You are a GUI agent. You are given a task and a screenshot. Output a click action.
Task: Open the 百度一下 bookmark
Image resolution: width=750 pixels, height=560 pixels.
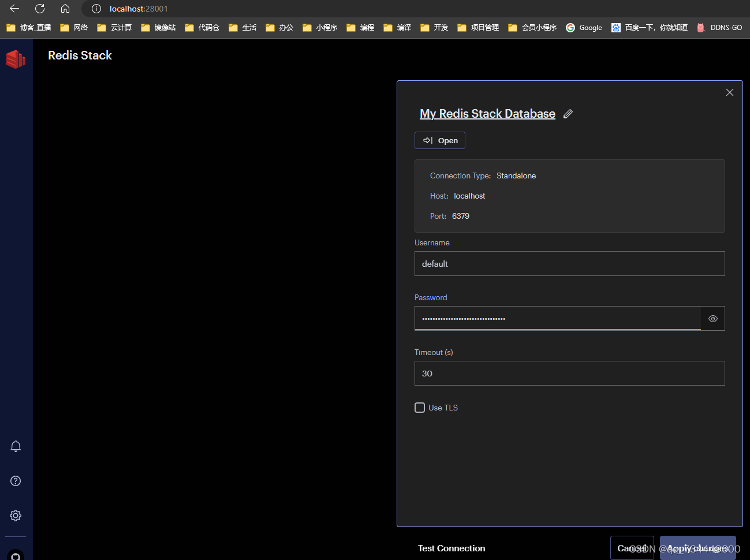[650, 28]
